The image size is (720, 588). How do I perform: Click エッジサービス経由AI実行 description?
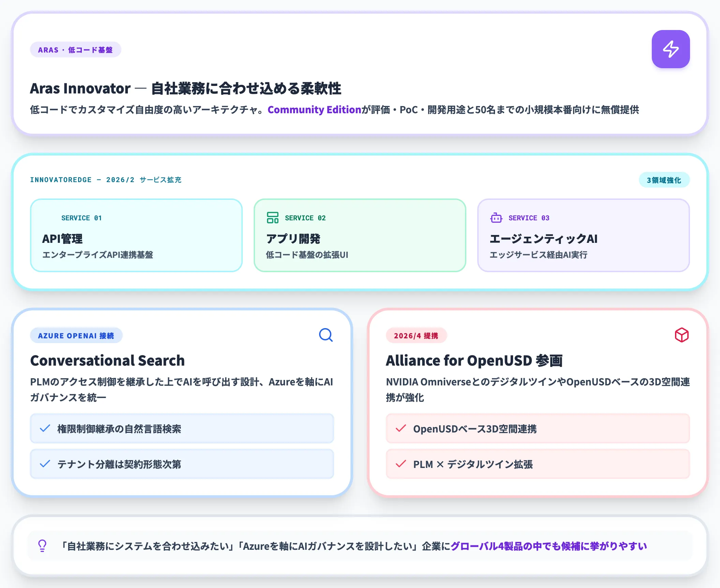[x=538, y=255]
